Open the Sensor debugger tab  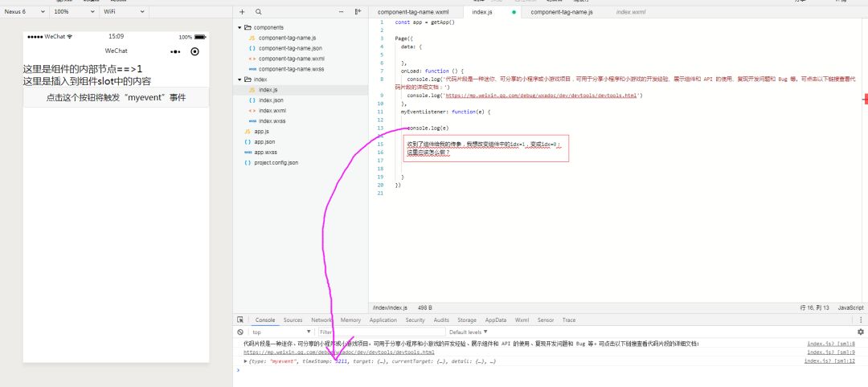tap(545, 320)
